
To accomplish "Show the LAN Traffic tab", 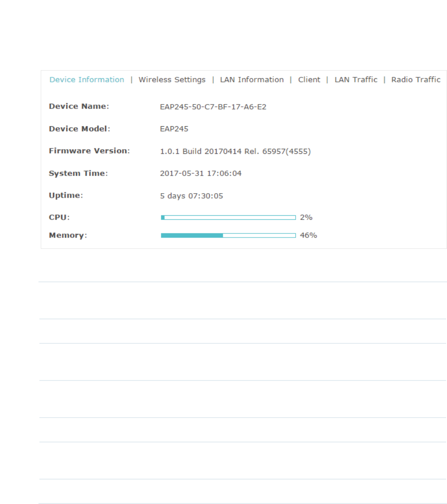I will [x=356, y=80].
